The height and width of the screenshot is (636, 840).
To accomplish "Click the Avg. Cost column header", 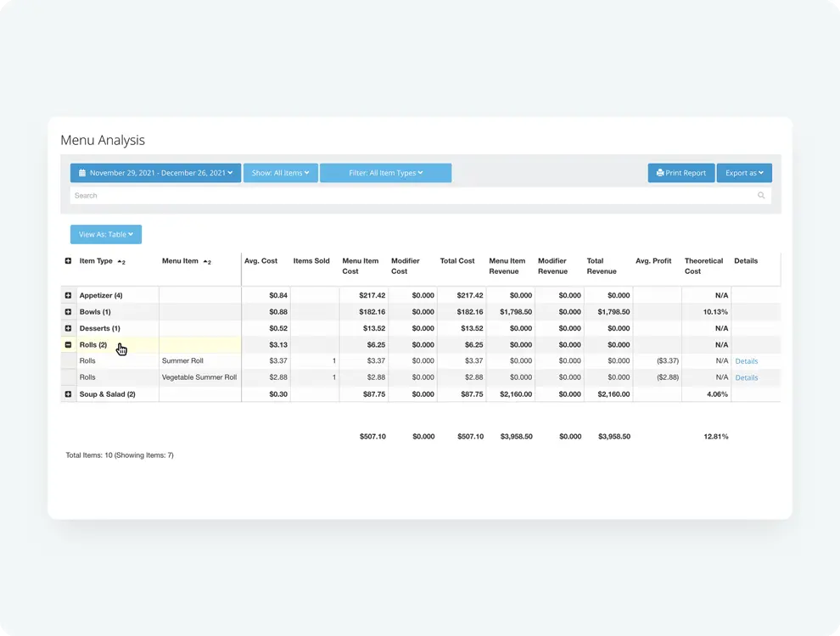I will 260,261.
